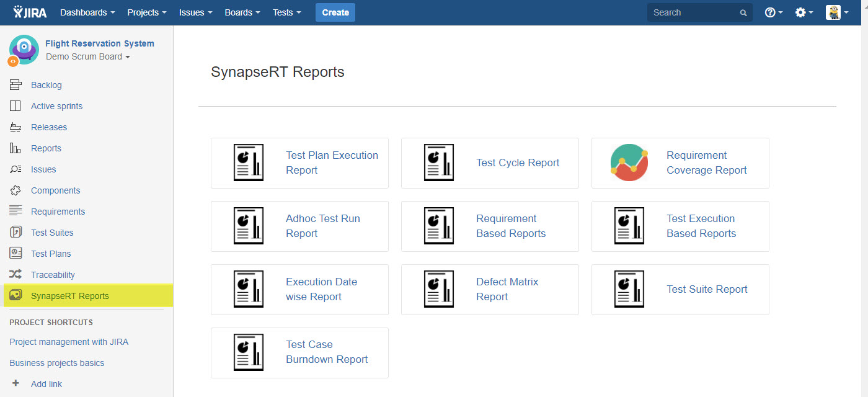Image resolution: width=868 pixels, height=397 pixels.
Task: Click the Traceability shuffle icon
Action: click(x=15, y=275)
